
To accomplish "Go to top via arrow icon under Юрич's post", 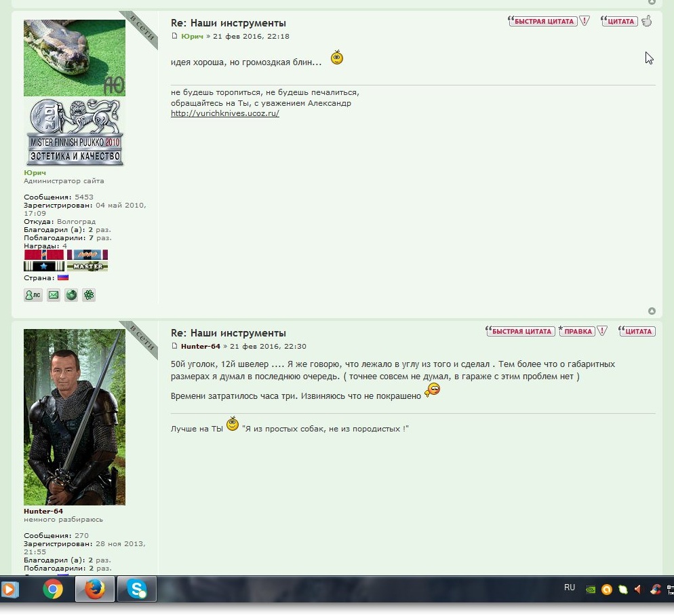I will tap(652, 311).
